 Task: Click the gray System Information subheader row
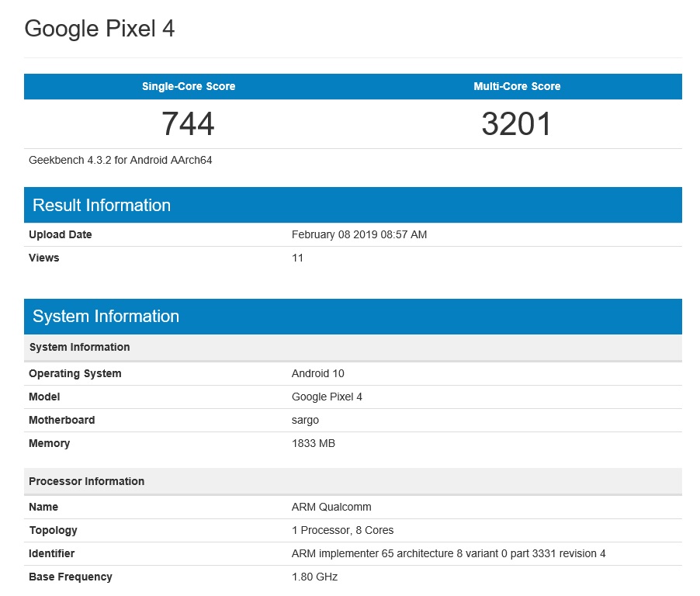pos(352,348)
